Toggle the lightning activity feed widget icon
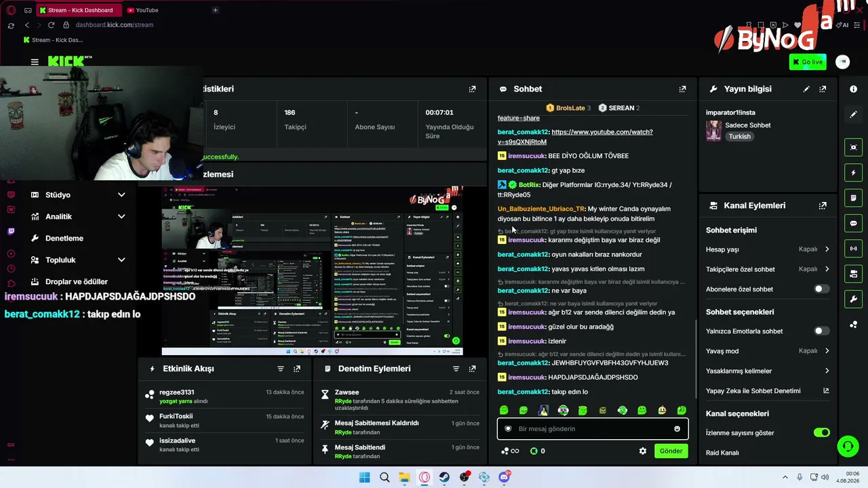This screenshot has height=488, width=868. pos(853,173)
